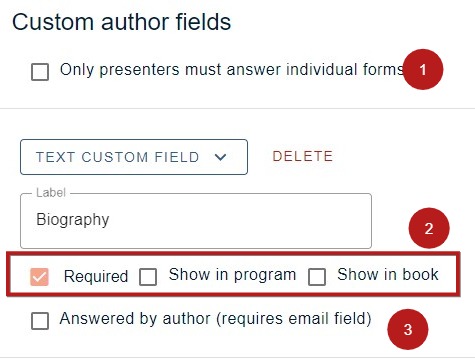Click the Answered by author label text
Image resolution: width=475 pixels, height=361 pixels.
215,318
